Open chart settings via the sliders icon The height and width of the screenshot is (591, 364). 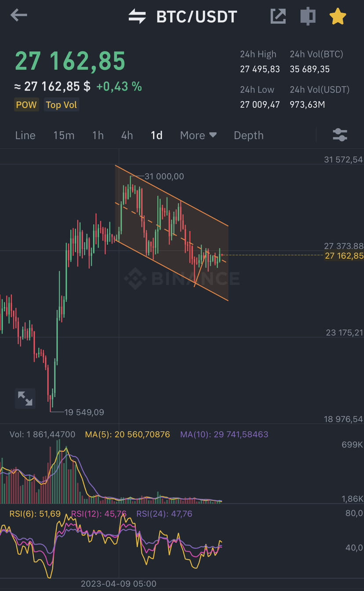(340, 135)
